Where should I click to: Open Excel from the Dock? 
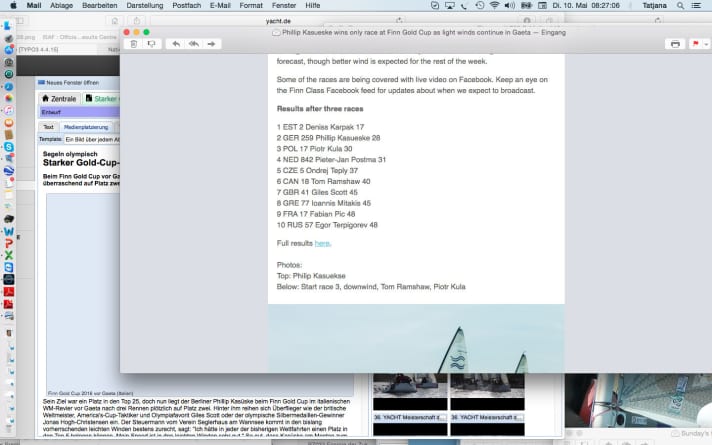(9, 255)
